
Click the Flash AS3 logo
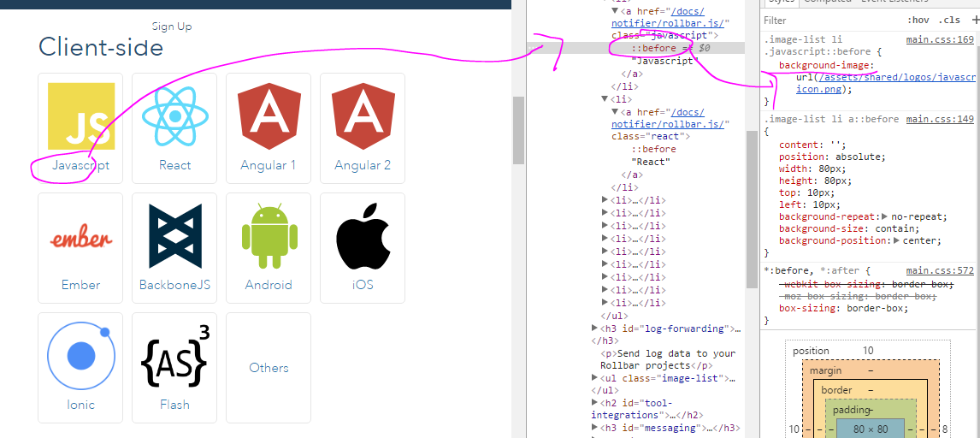click(174, 356)
